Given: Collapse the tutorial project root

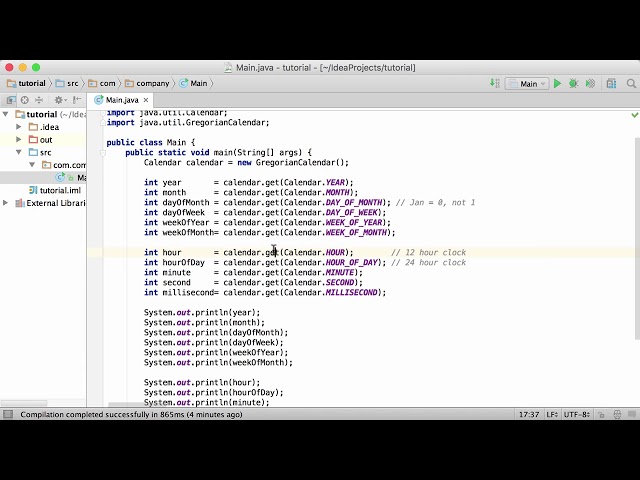Looking at the screenshot, I should (6, 114).
